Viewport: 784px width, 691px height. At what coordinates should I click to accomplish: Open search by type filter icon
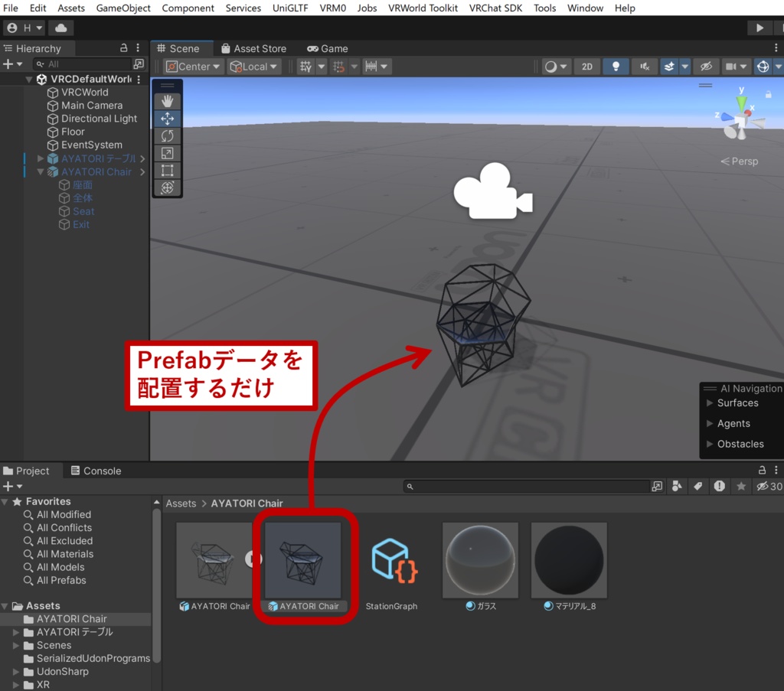677,486
